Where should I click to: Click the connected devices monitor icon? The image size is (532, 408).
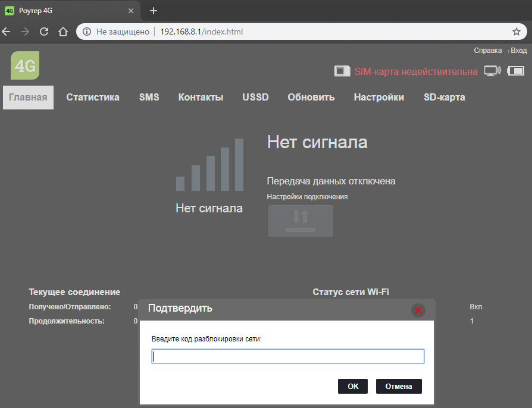click(492, 71)
